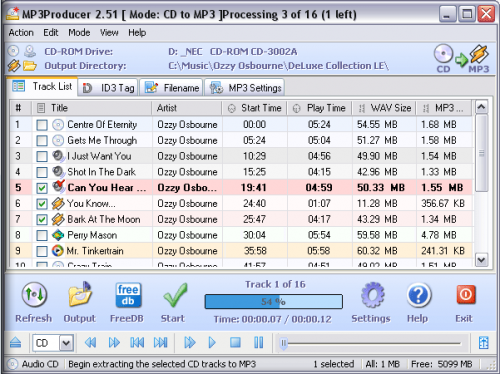Fast forward with double right arrows after Rewind
This screenshot has height=374, width=500.
click(x=114, y=343)
